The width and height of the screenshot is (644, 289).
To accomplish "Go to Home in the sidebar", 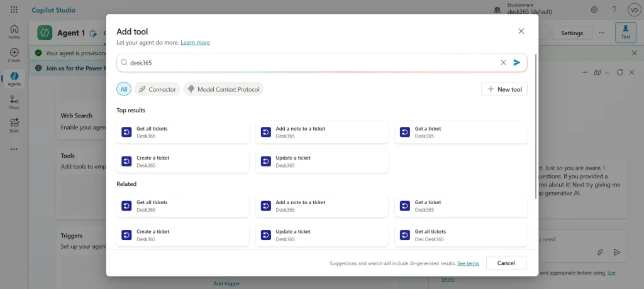I will tap(14, 31).
